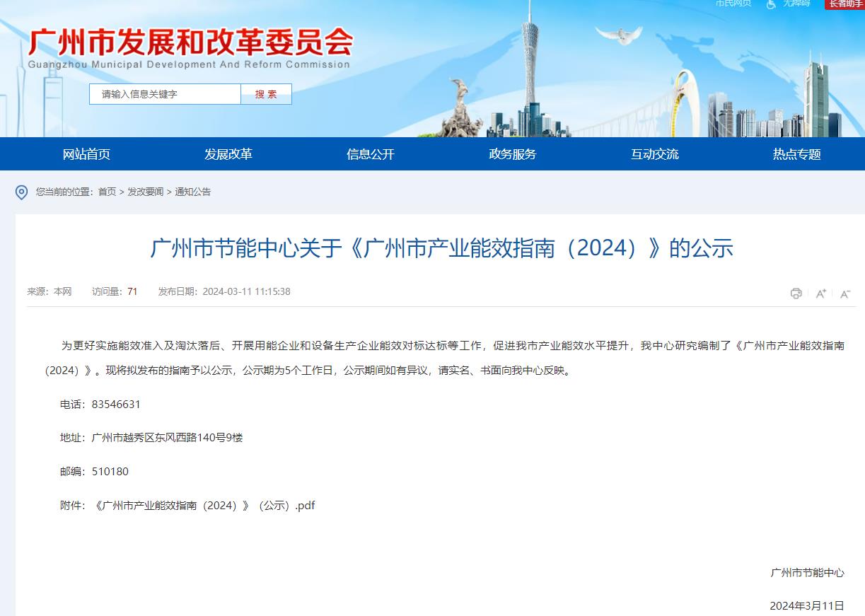The height and width of the screenshot is (616, 865).
Task: Click 发改要闻 in the breadcrumb
Action: click(145, 192)
